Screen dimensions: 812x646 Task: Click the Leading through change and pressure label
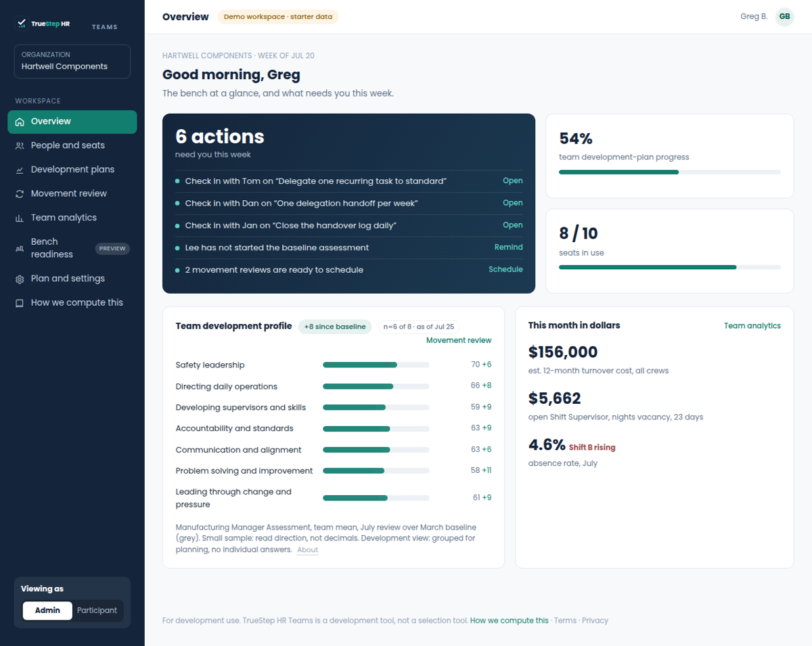[233, 498]
